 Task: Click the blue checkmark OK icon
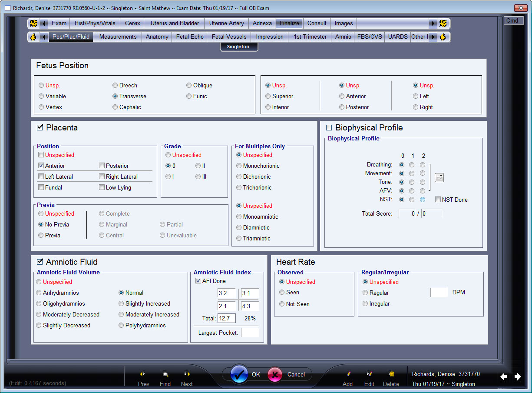239,374
